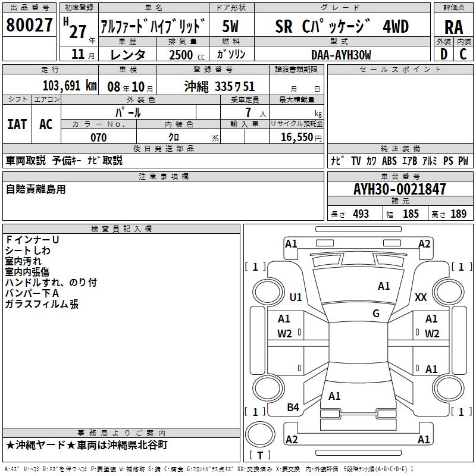
Task: Click the lot number 80027
Action: pyautogui.click(x=29, y=26)
